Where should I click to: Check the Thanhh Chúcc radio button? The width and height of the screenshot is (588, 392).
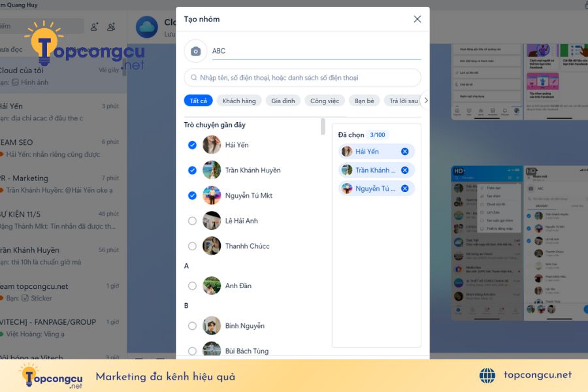click(x=192, y=246)
